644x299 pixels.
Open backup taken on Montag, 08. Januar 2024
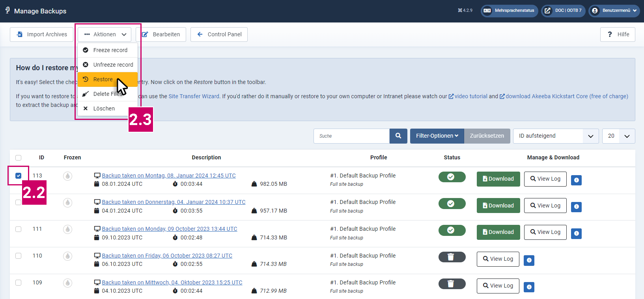tap(169, 176)
